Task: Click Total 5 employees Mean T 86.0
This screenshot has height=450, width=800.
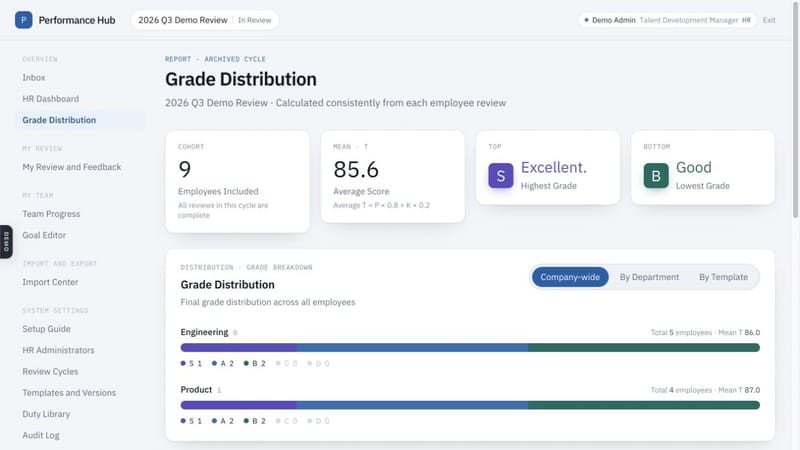Action: pyautogui.click(x=705, y=333)
